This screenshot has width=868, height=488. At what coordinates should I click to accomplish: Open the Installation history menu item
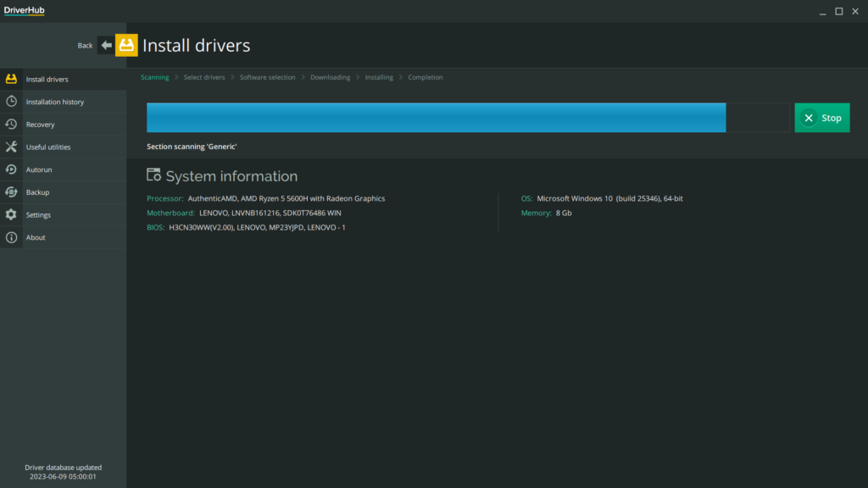(55, 102)
